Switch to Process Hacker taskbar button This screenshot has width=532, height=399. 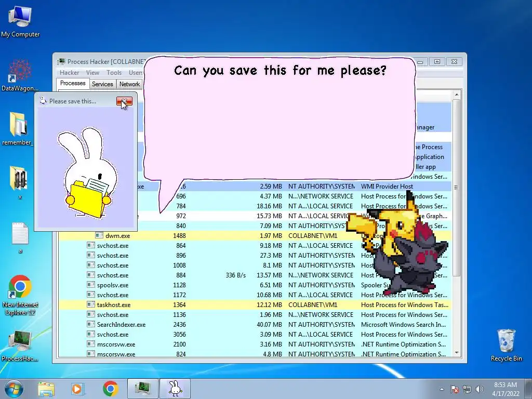(x=143, y=389)
